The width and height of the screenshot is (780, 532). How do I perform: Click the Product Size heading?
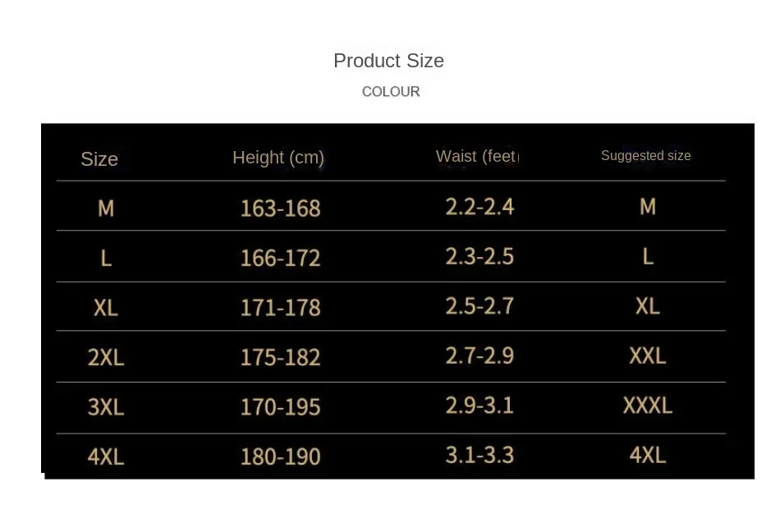click(x=388, y=61)
